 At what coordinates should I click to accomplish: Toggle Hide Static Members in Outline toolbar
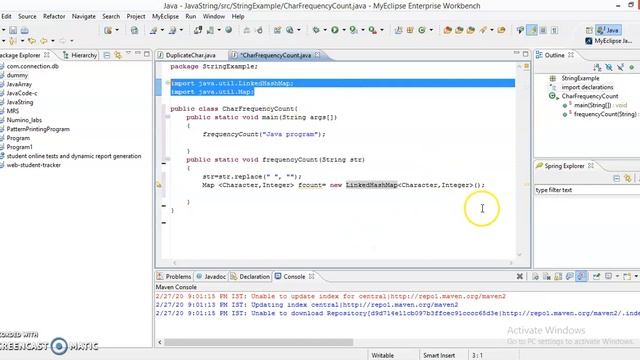coord(620,67)
